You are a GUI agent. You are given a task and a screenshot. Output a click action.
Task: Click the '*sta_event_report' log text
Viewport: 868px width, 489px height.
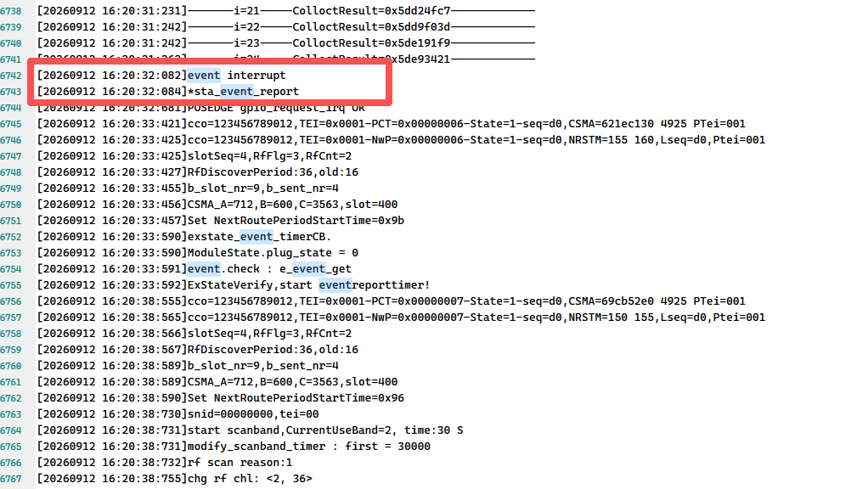[243, 92]
